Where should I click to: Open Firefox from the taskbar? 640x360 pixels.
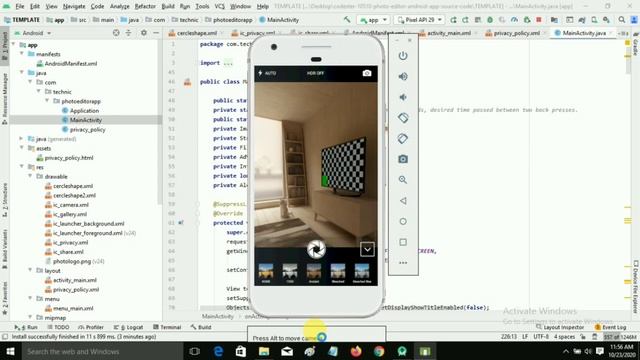point(356,351)
